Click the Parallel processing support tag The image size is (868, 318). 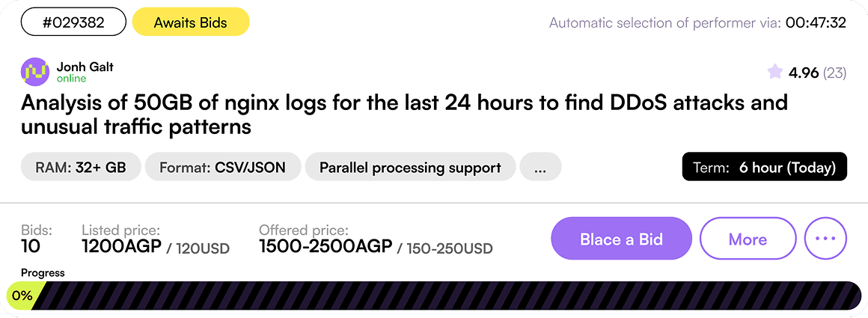410,167
